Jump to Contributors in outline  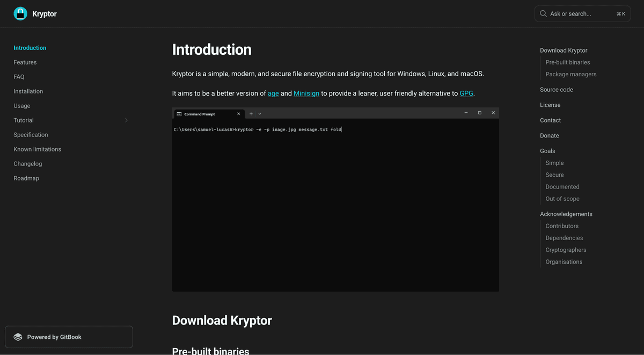(562, 226)
